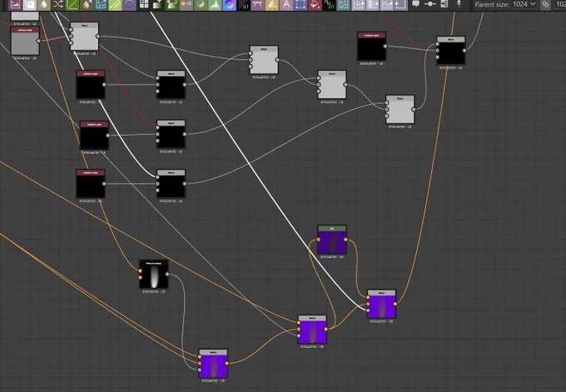
Task: Add a Gradient Map node from toolbar
Action: [x=172, y=4]
